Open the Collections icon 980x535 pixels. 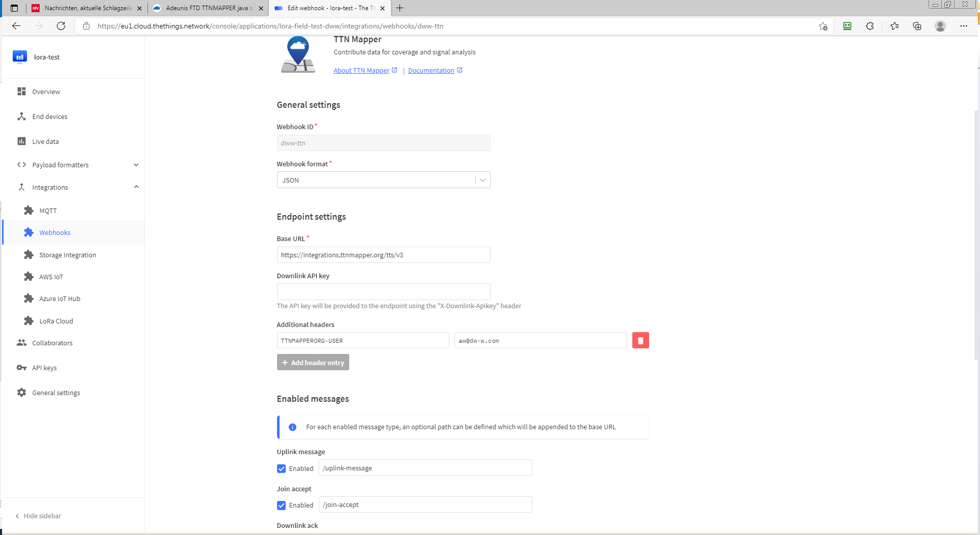coord(917,26)
